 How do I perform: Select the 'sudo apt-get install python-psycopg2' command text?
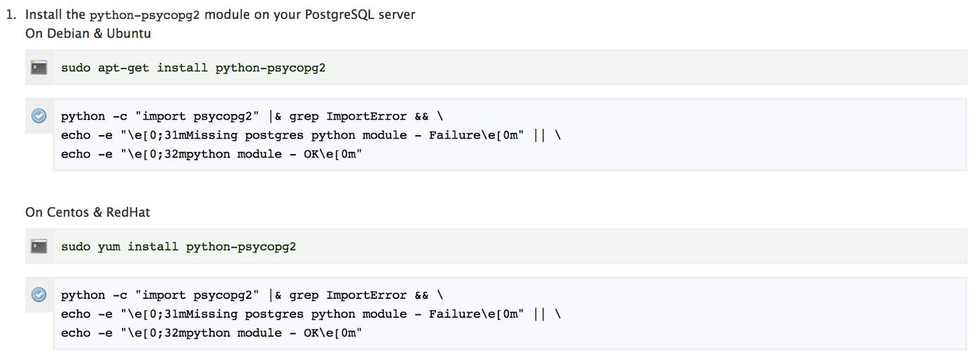pos(193,68)
